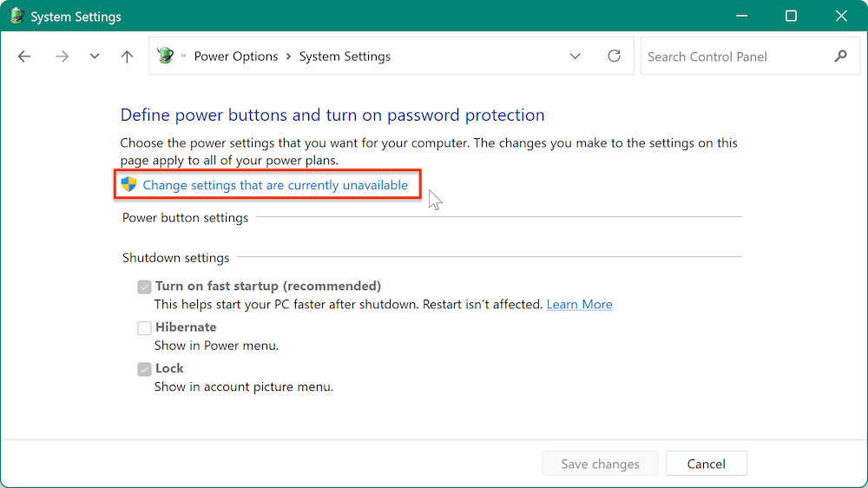Enable the Hibernate checkbox
This screenshot has height=488, width=868.
coord(144,328)
